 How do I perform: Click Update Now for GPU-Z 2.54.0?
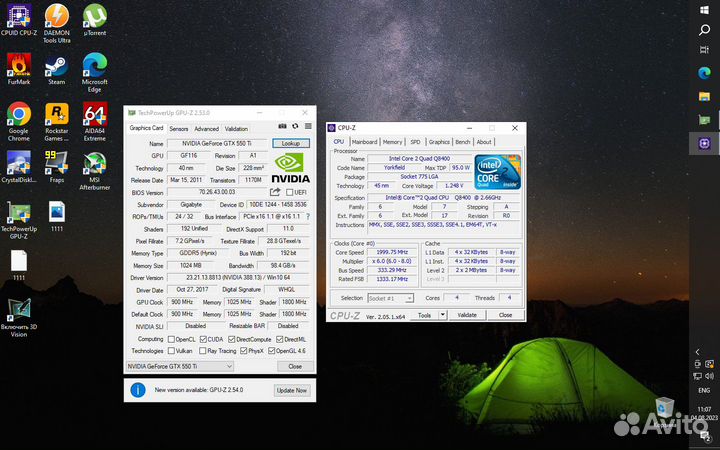coord(292,390)
